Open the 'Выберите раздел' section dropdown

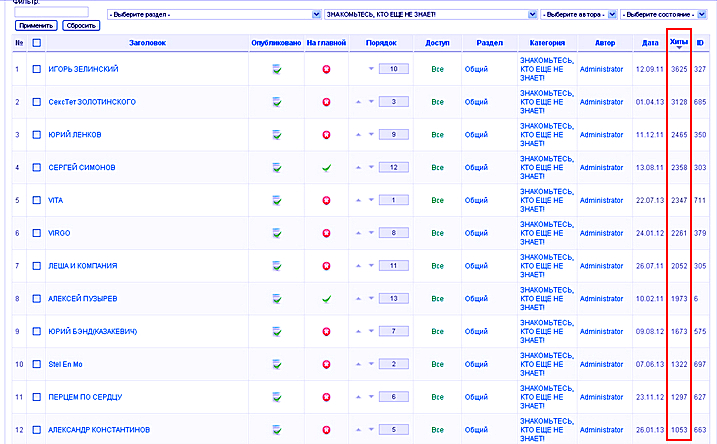[214, 15]
